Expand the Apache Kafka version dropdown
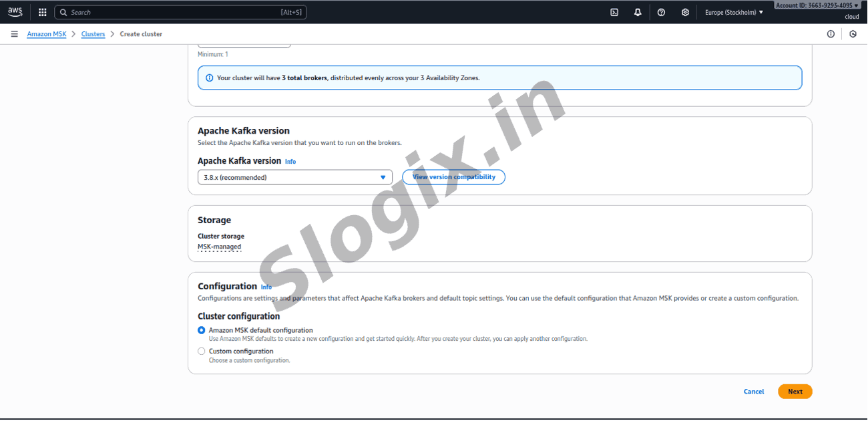868x421 pixels. [294, 177]
